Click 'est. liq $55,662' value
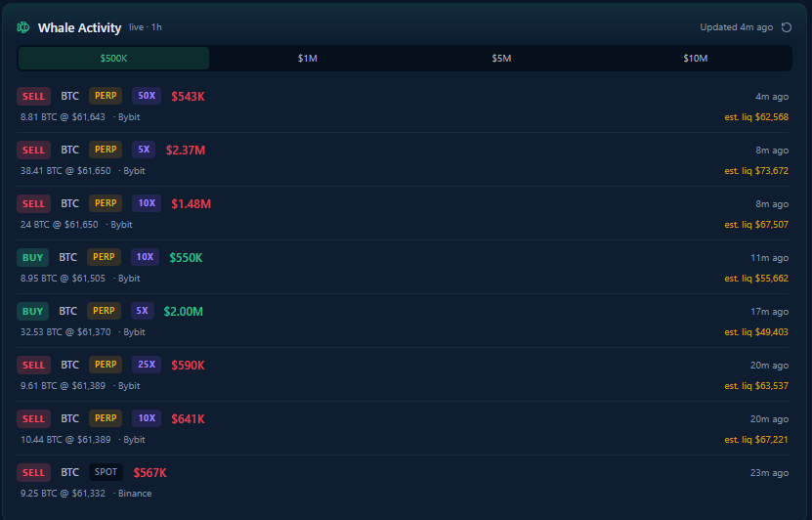Image resolution: width=812 pixels, height=520 pixels. 756,279
